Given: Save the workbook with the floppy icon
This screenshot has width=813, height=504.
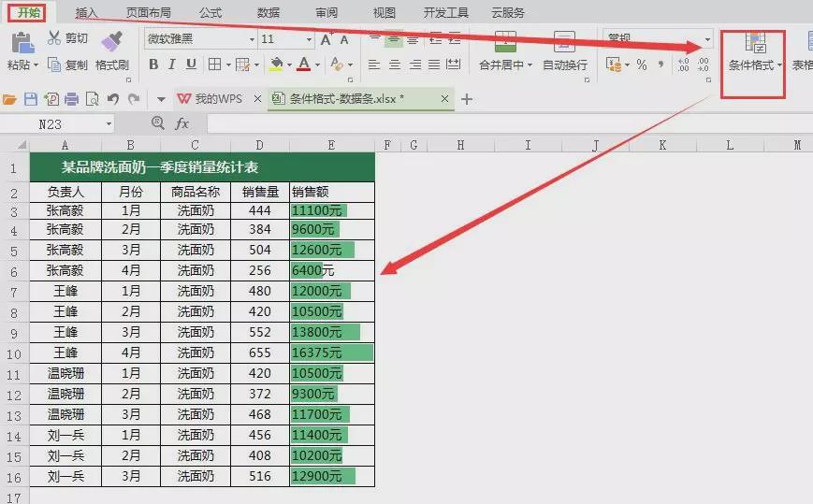Looking at the screenshot, I should [31, 98].
